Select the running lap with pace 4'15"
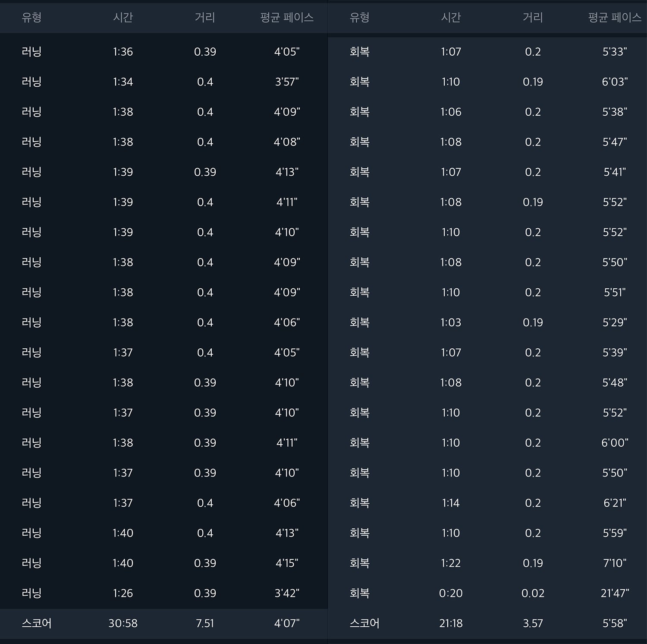Screen dimensions: 647x644 (164, 563)
